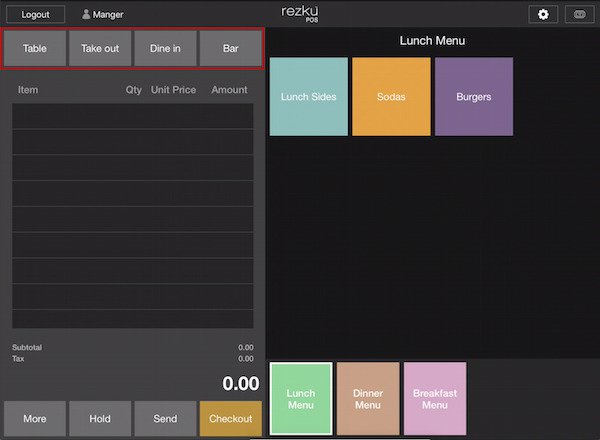This screenshot has height=440, width=600.
Task: Click the orange Checkout button
Action: [231, 419]
